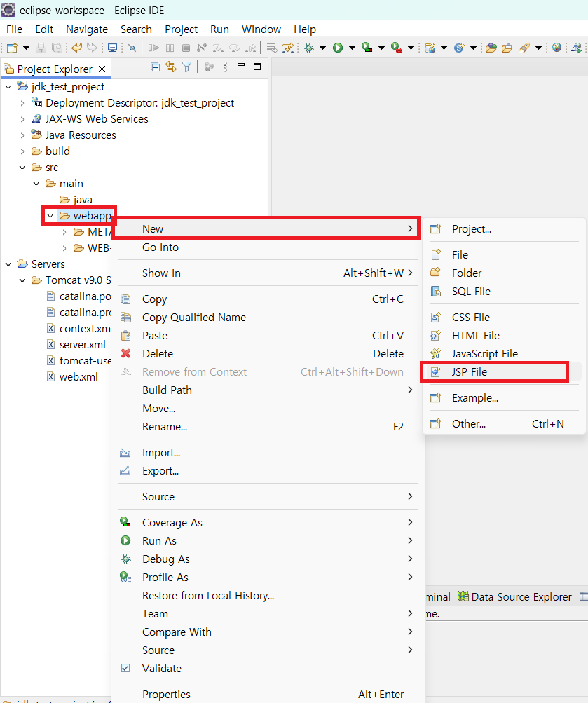Select Folder in New submenu
Viewport: 588px width, 703px height.
pos(504,273)
